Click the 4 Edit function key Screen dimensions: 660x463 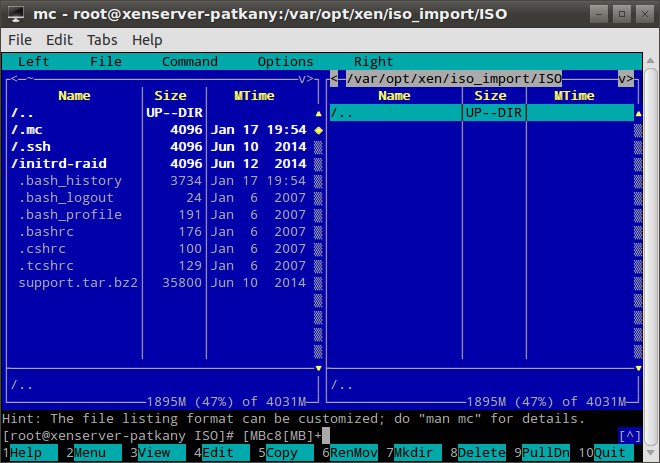click(222, 453)
